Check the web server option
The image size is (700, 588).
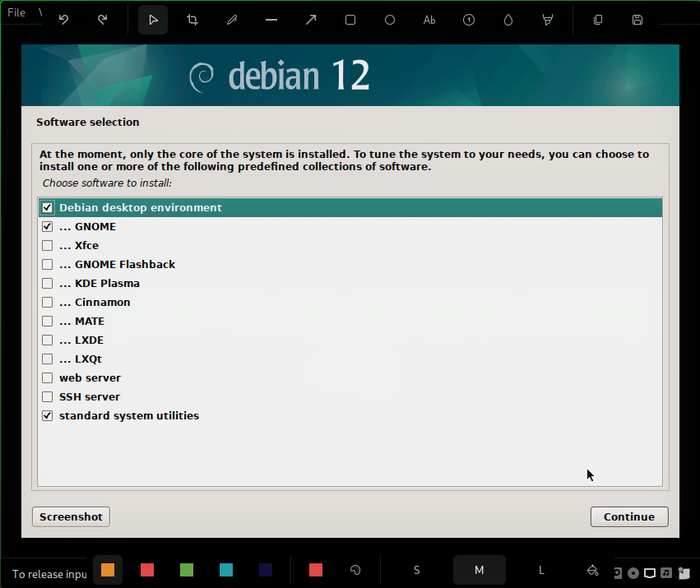coord(47,377)
